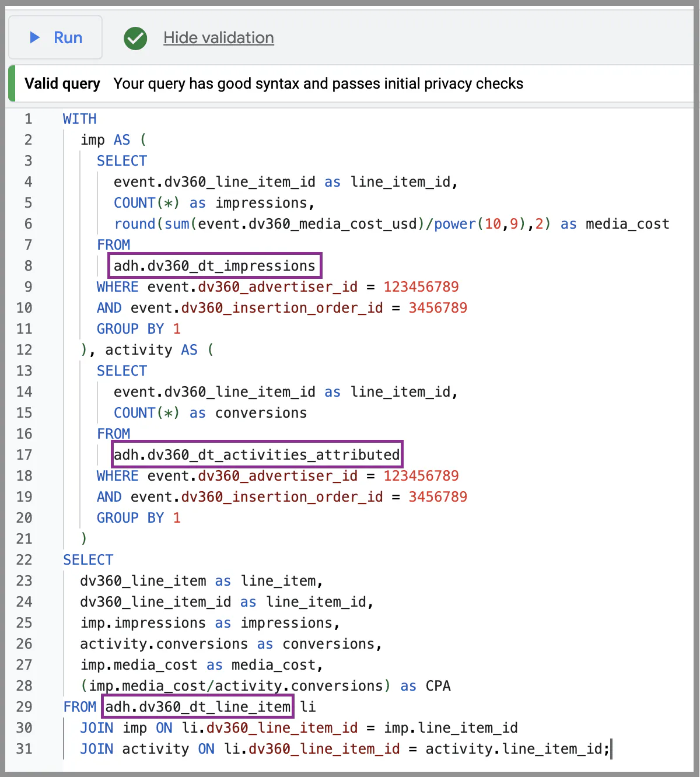
Task: Click the Valid query status banner
Action: point(62,83)
